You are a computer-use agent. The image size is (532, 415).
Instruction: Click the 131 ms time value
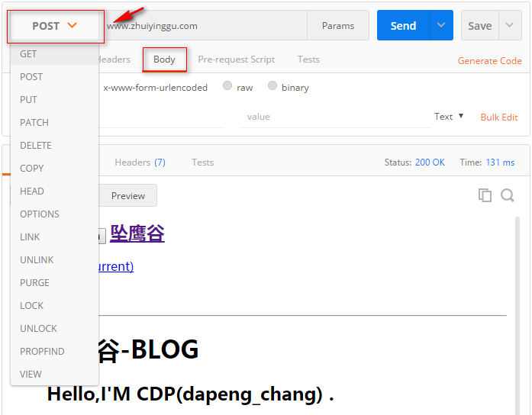pos(500,162)
